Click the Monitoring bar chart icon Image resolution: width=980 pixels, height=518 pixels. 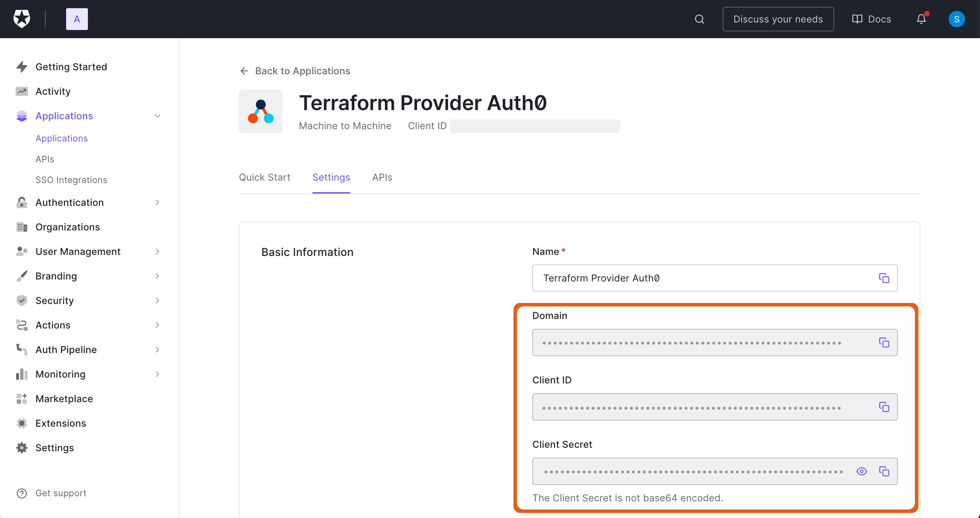point(22,375)
